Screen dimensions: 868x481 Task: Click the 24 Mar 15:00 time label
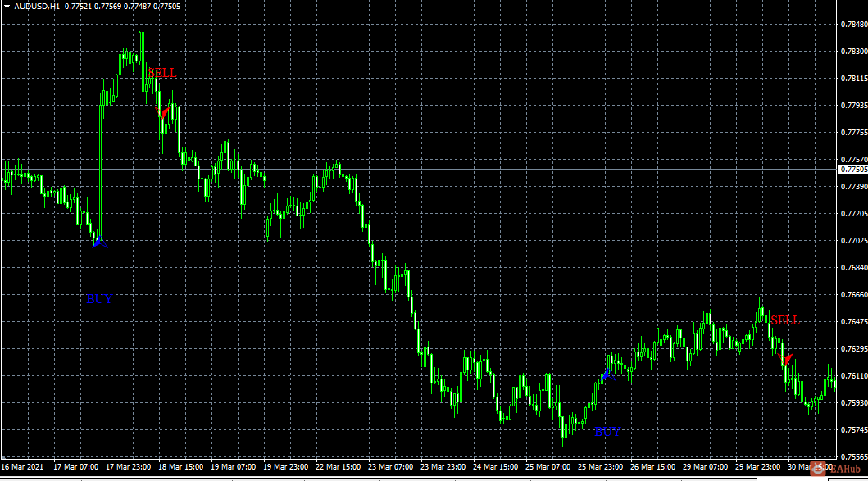click(495, 467)
